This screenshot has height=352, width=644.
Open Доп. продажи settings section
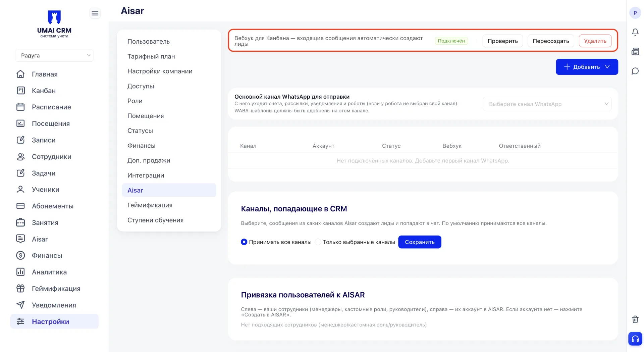(169, 160)
